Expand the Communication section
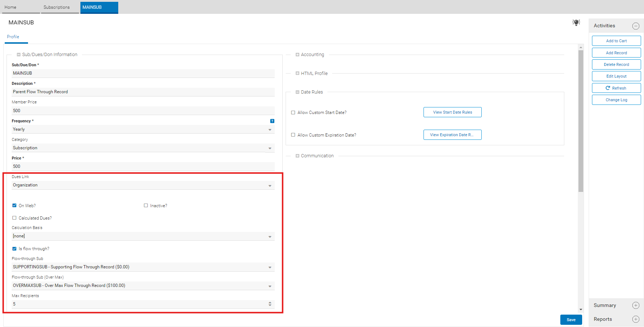The image size is (644, 327). coord(297,156)
